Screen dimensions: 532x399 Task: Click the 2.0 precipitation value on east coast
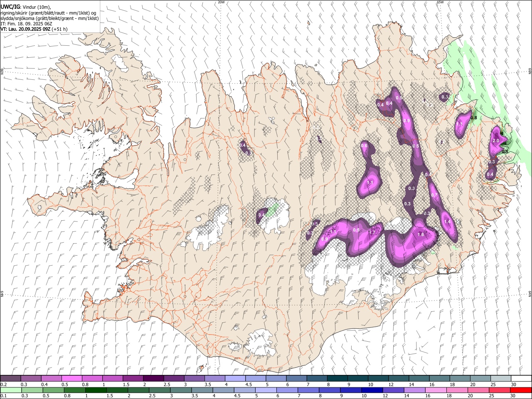tap(495, 141)
